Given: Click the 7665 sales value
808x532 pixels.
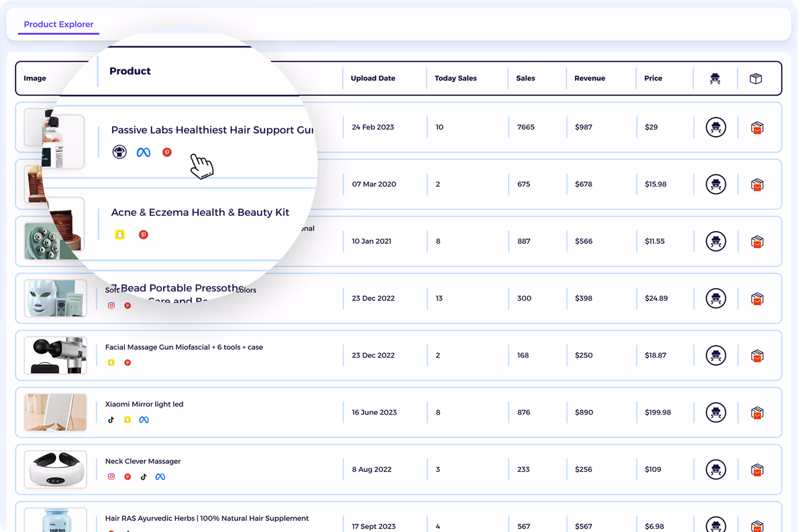Looking at the screenshot, I should (526, 127).
